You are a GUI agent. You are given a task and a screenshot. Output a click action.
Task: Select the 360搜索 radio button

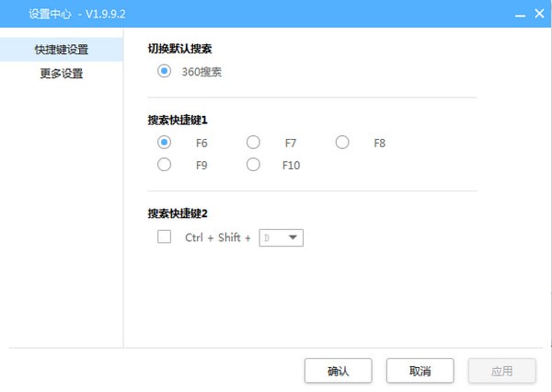click(x=164, y=71)
